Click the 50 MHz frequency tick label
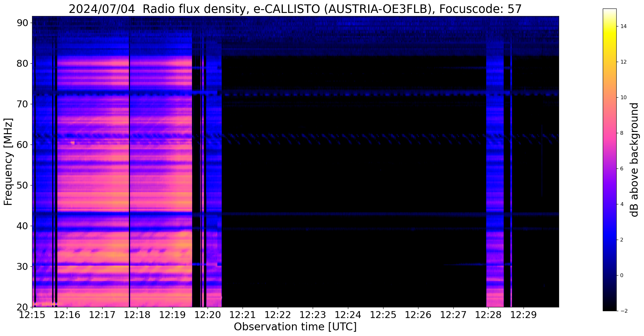The height and width of the screenshot is (336, 644). [23, 185]
